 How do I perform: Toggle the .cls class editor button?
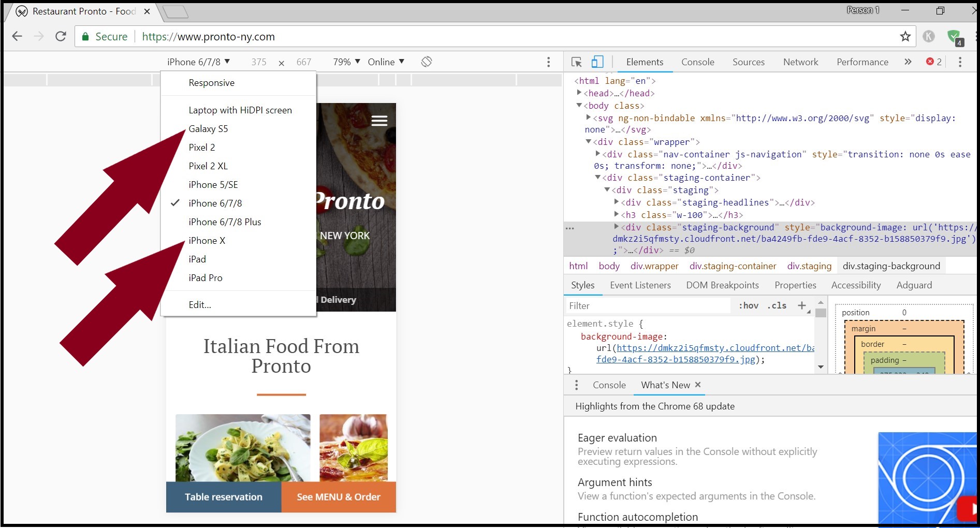tap(777, 305)
